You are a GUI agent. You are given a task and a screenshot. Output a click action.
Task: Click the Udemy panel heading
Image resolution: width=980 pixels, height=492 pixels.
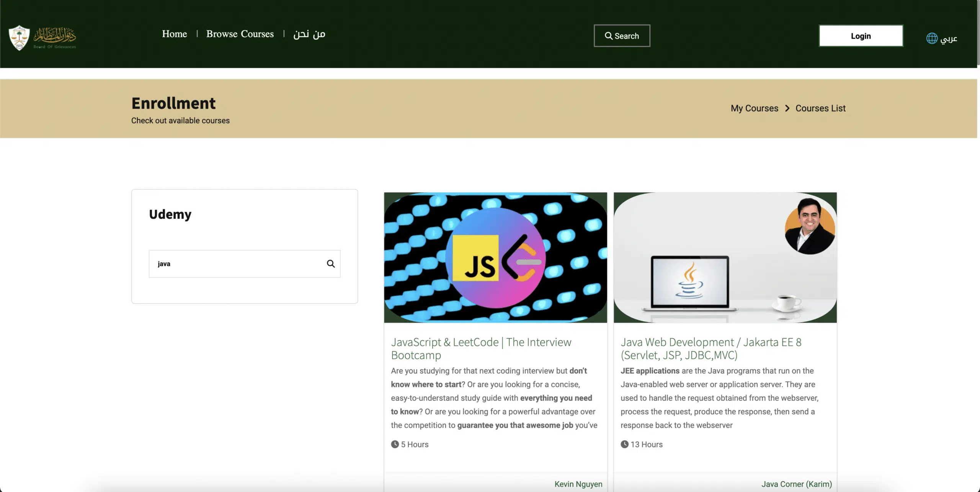point(170,214)
